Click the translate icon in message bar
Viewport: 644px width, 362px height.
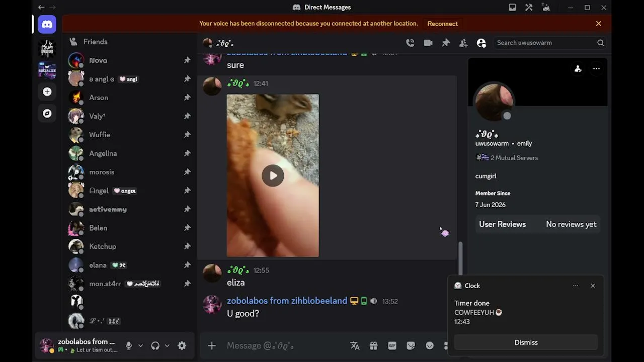pyautogui.click(x=355, y=345)
